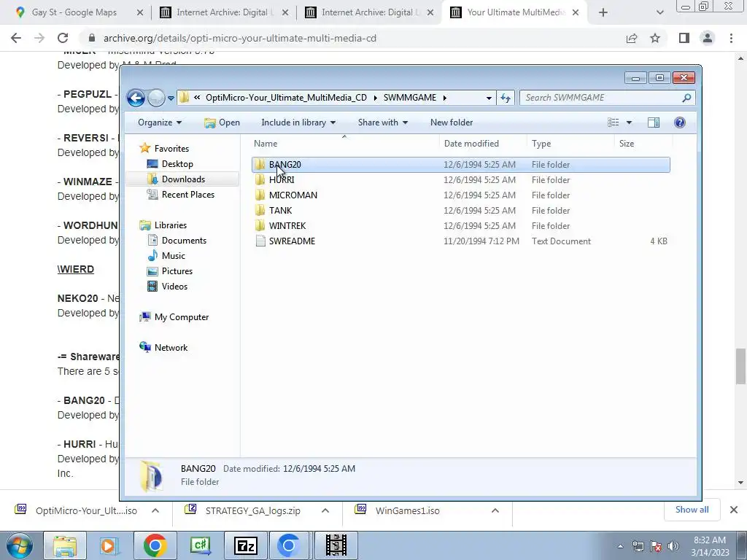Click the refresh icon next to address bar
Viewport: 747px width, 560px height.
(505, 98)
